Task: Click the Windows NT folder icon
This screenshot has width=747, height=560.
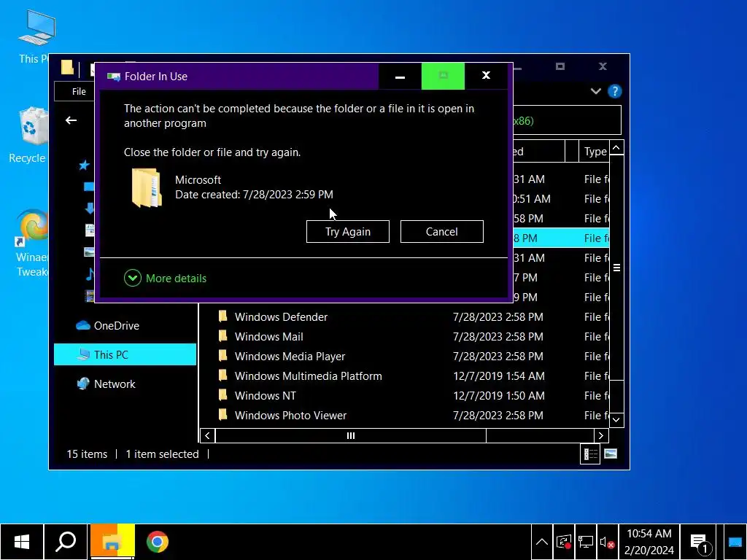Action: click(x=222, y=394)
